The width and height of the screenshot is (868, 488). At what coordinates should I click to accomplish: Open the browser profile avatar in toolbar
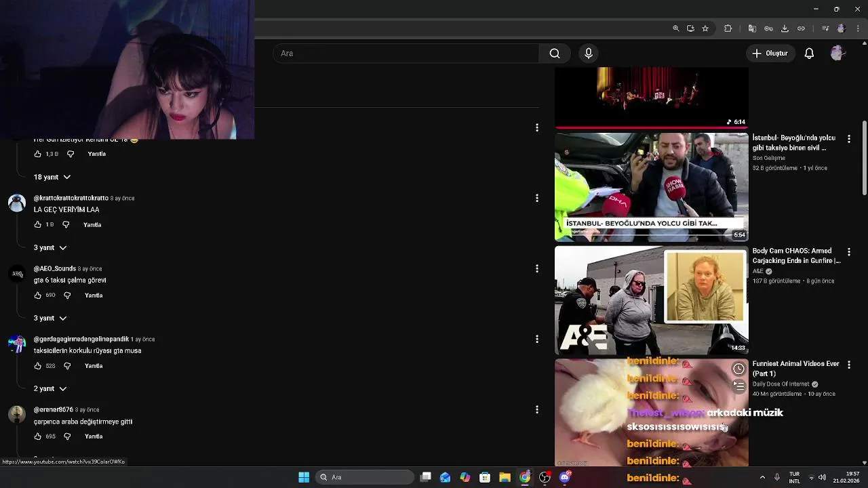click(x=841, y=28)
